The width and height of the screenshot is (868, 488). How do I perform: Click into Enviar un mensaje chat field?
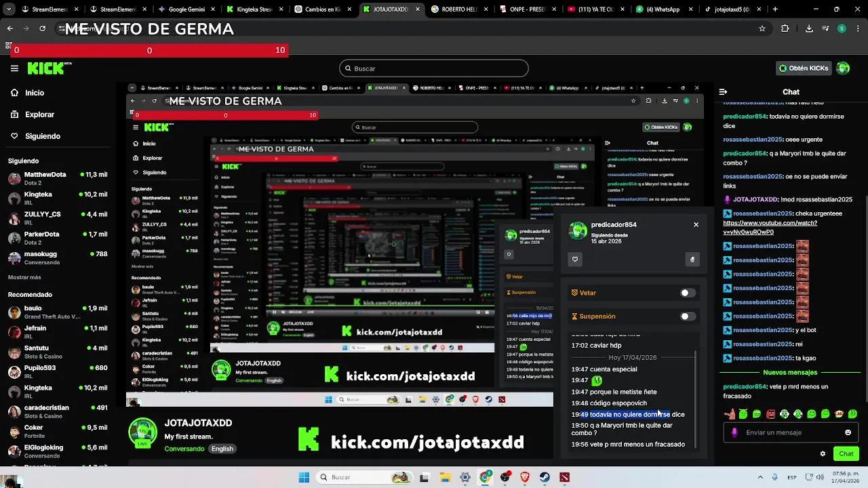792,432
